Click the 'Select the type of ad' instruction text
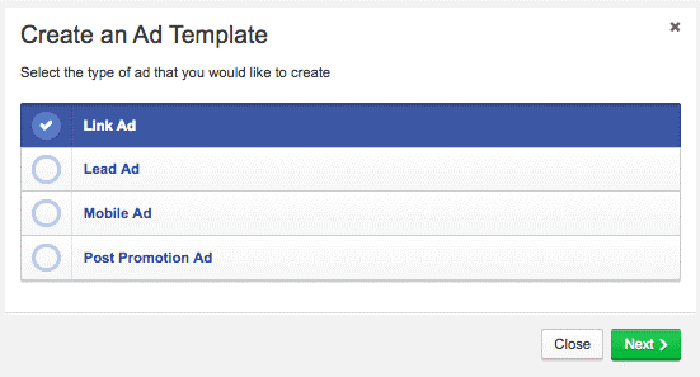Image resolution: width=700 pixels, height=377 pixels. click(175, 72)
